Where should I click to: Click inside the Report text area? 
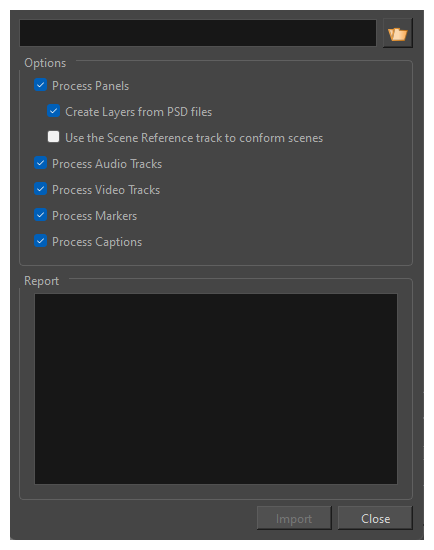coord(216,389)
